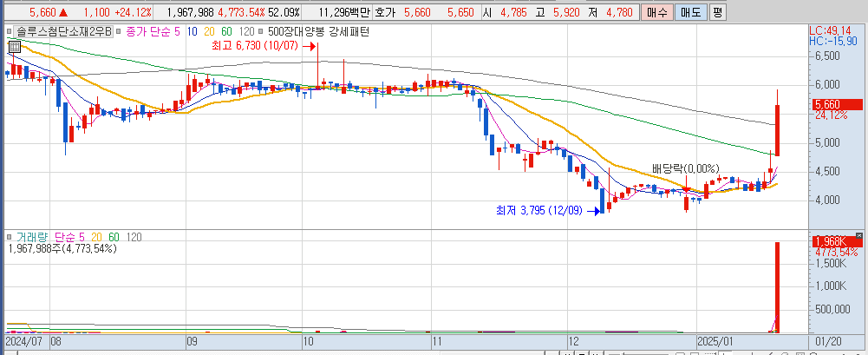Viewport: 868px width, 355px height.
Task: Click the red 5,660 current price tag on axis
Action: [x=837, y=104]
